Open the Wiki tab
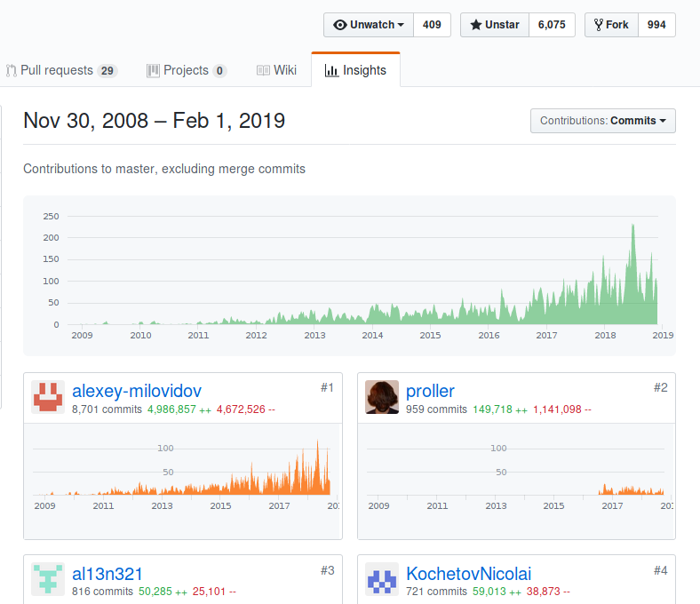Screen dimensions: 700x604 [284, 70]
